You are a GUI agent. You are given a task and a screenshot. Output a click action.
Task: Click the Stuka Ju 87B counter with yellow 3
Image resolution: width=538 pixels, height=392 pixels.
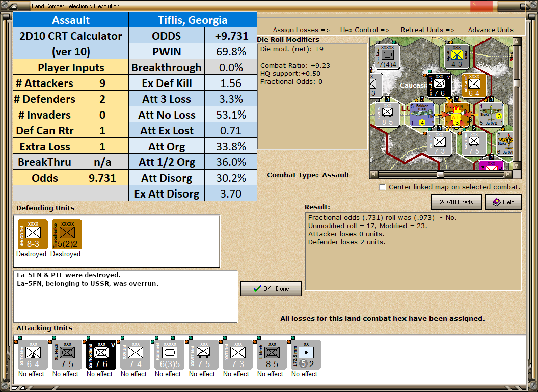click(491, 115)
